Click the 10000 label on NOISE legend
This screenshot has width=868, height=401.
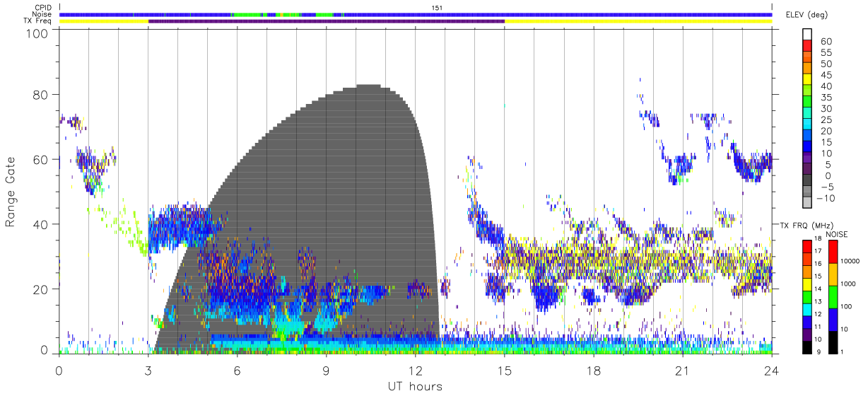click(850, 261)
